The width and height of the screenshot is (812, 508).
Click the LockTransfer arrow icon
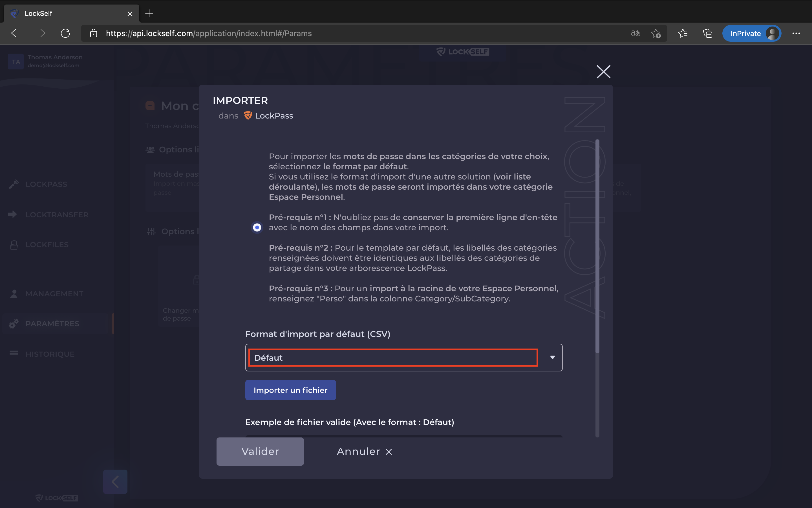pos(12,214)
